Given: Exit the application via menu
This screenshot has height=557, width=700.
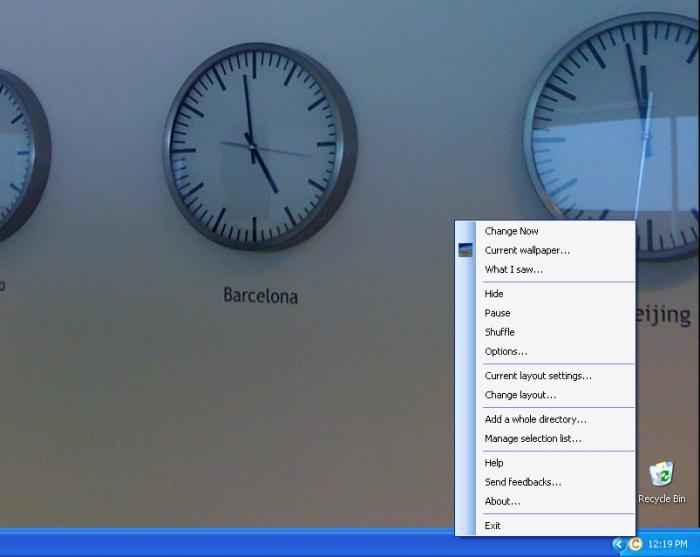Looking at the screenshot, I should click(x=545, y=526).
